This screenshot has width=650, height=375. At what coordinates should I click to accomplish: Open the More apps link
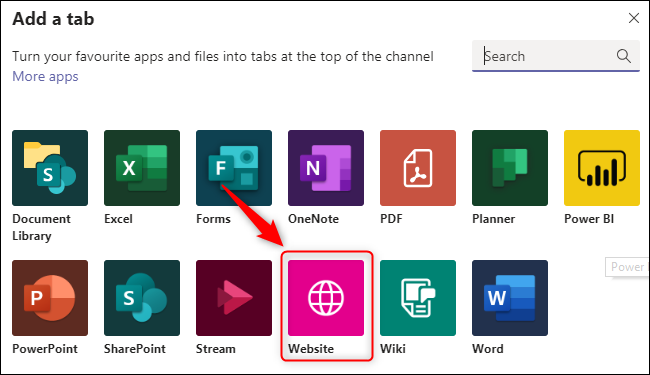(x=45, y=77)
